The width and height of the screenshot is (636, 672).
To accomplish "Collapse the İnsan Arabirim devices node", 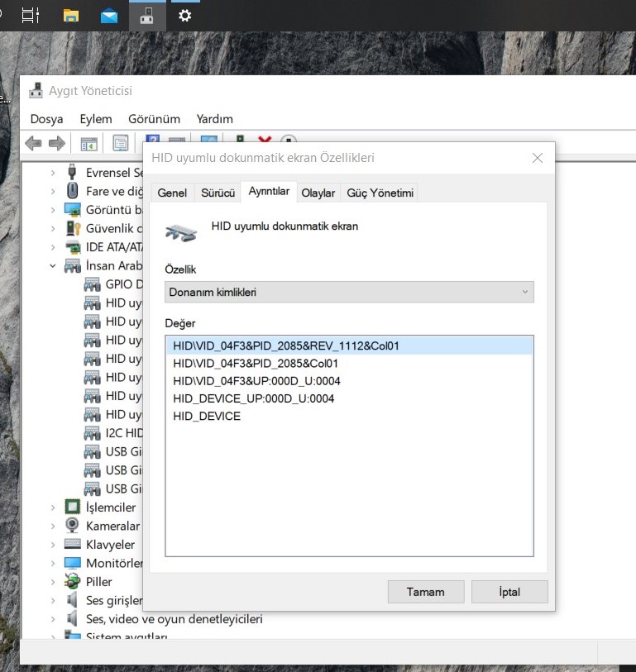I will coord(53,266).
